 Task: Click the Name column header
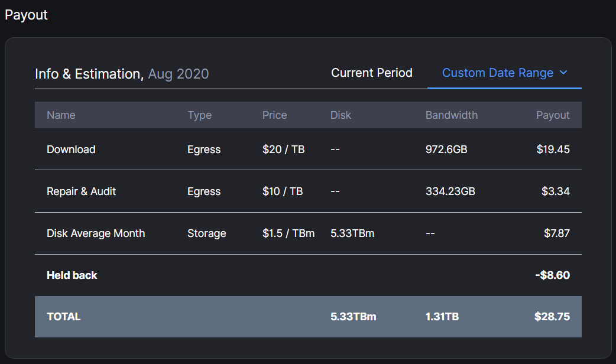coord(61,115)
